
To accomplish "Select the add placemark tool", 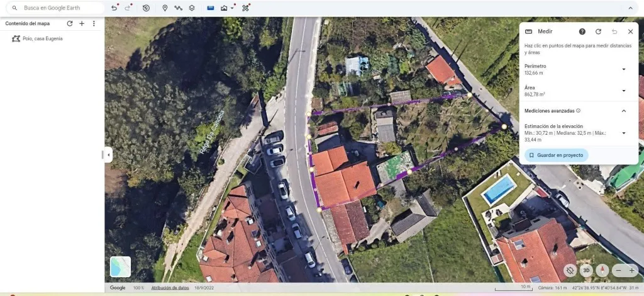I will coord(165,8).
